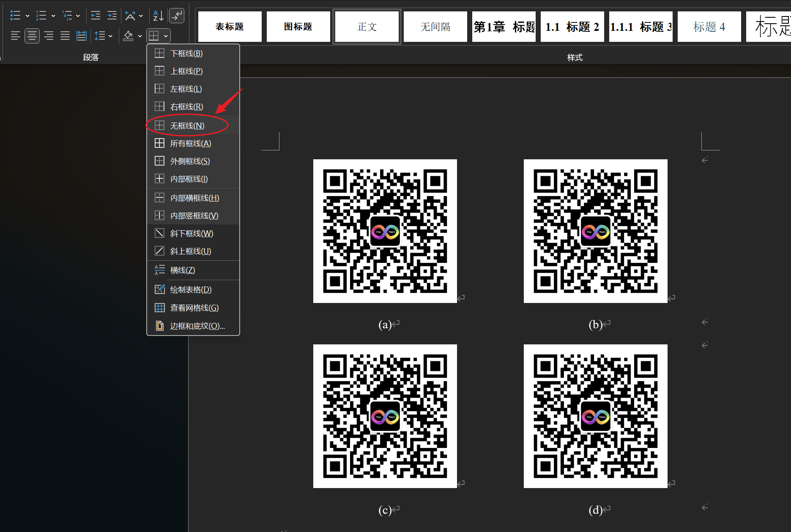
Task: Apply the 第1章 标题 heading style
Action: [x=504, y=27]
